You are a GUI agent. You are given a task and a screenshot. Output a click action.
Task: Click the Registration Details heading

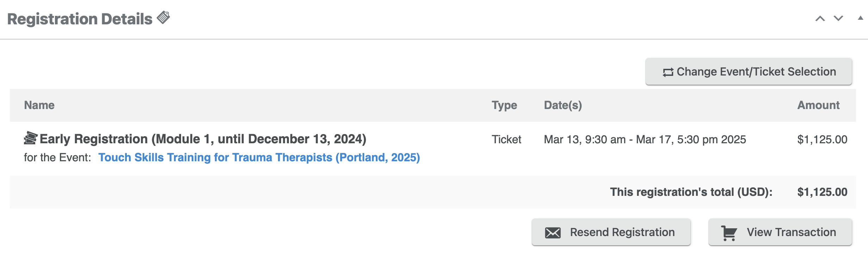(80, 19)
